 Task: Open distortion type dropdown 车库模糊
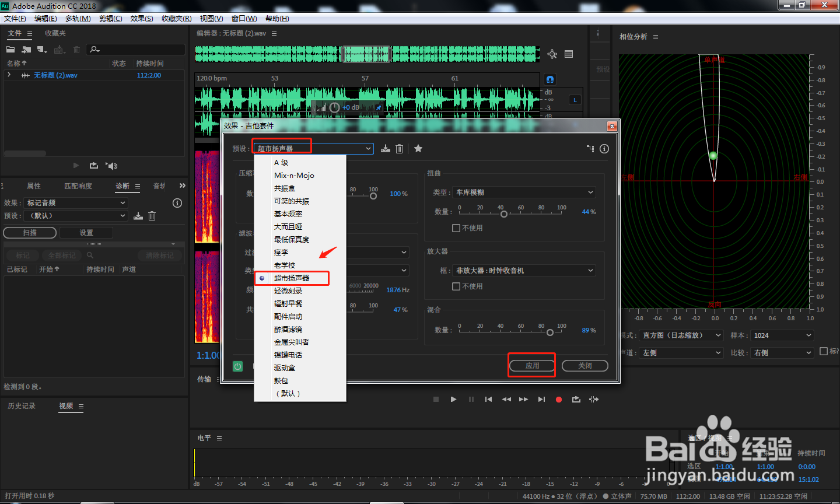tap(524, 192)
